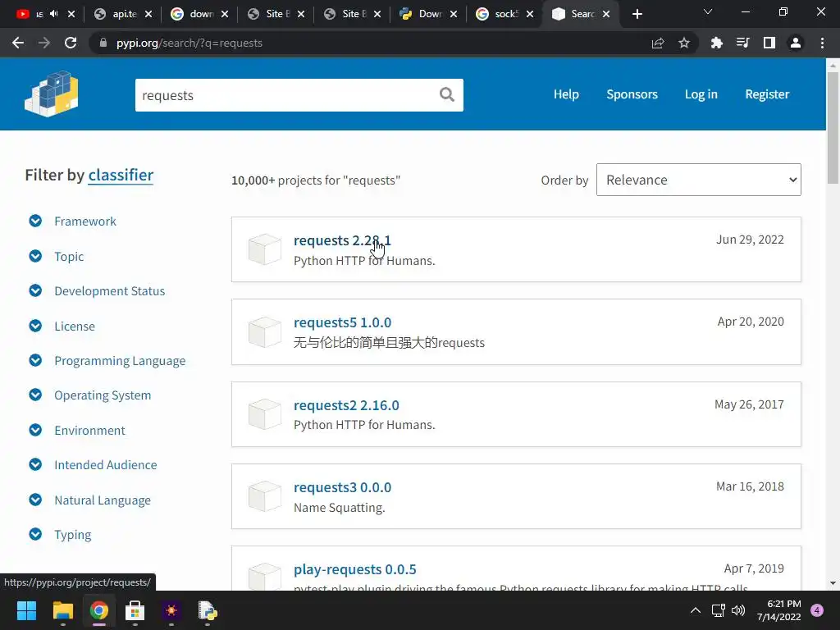Open the Help link in the header
This screenshot has width=840, height=630.
tap(566, 94)
